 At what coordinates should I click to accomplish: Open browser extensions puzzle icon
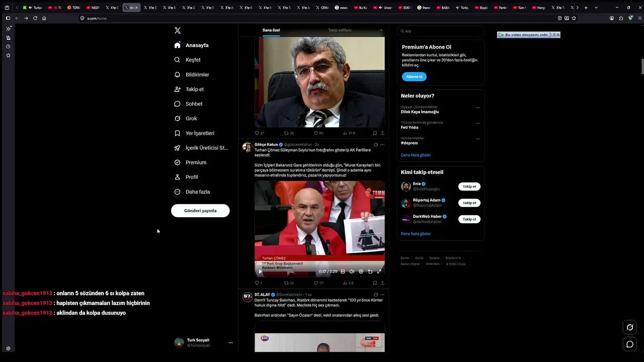click(621, 18)
